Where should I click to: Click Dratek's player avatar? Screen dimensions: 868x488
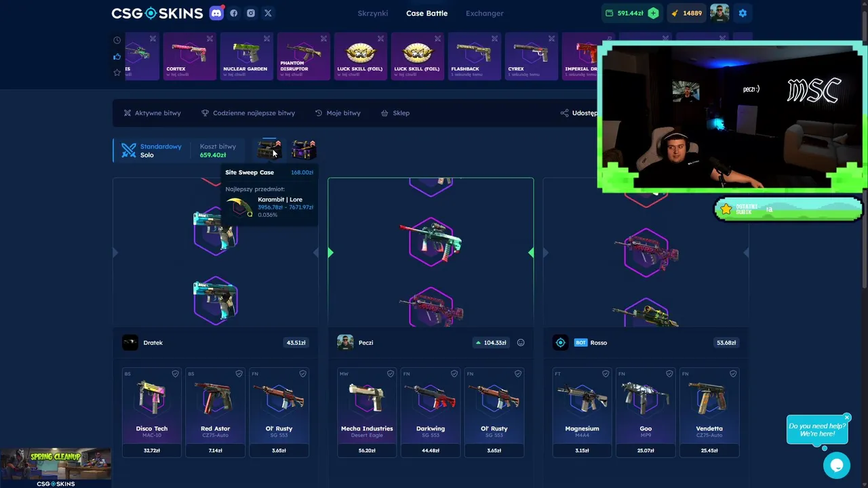130,342
